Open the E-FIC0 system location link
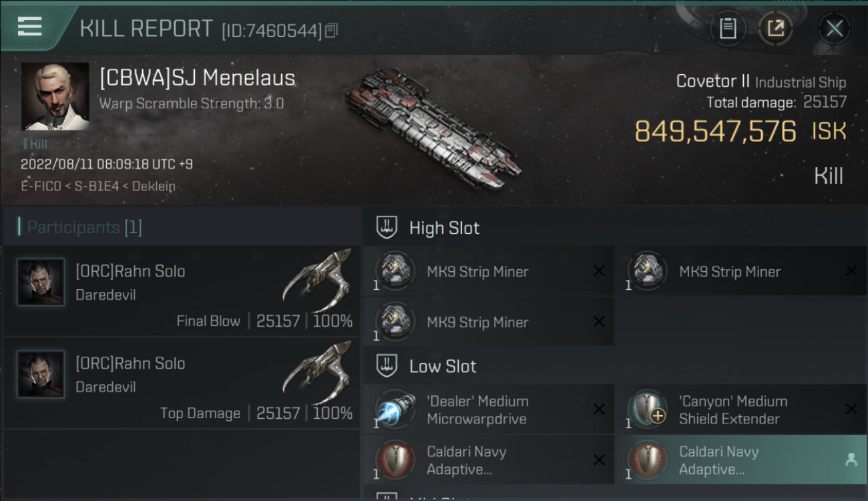This screenshot has width=868, height=501. (x=41, y=186)
